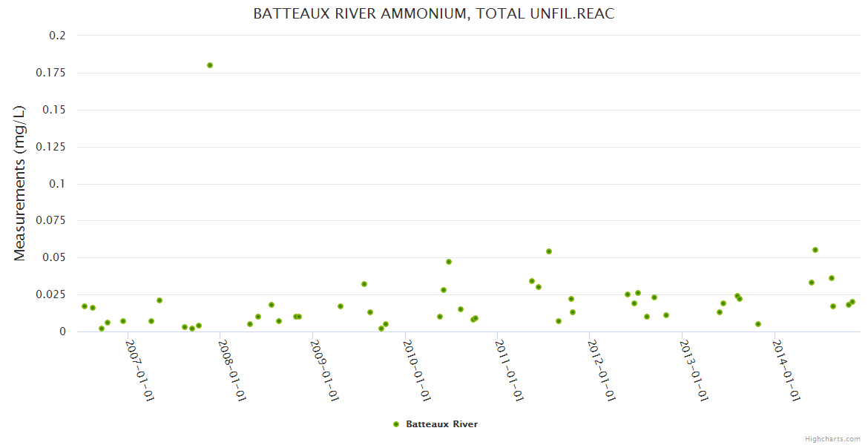
Task: Click the 0.025 y-axis label
Action: 51,294
